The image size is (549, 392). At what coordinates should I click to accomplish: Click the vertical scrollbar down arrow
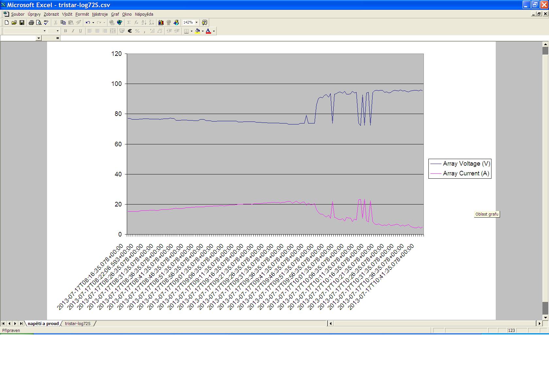545,317
